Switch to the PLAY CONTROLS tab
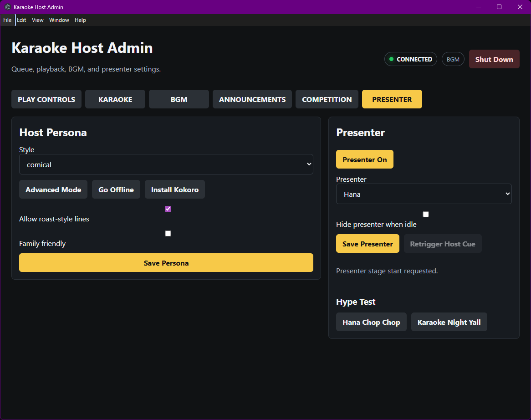Screen dimensions: 531x420 tap(46, 99)
